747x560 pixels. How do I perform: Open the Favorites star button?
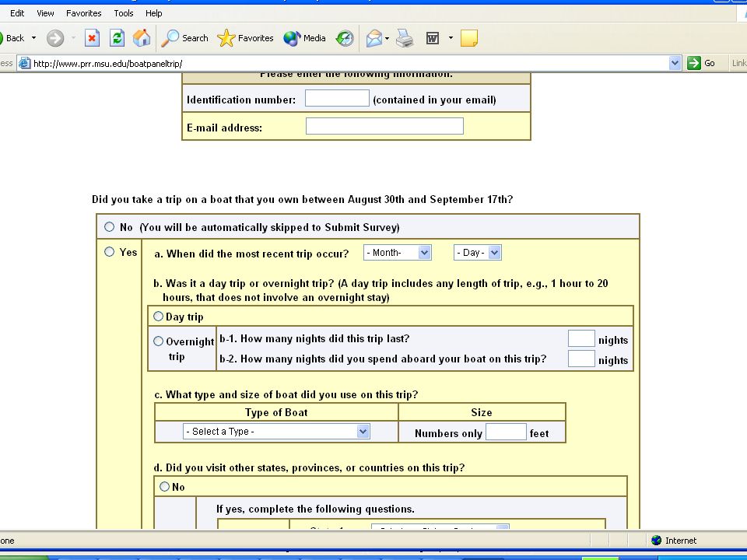click(245, 38)
